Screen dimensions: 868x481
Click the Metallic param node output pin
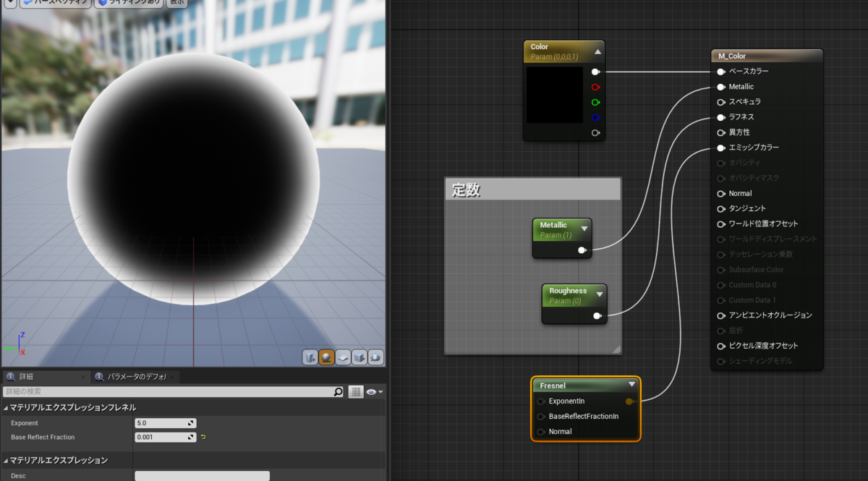pos(582,250)
